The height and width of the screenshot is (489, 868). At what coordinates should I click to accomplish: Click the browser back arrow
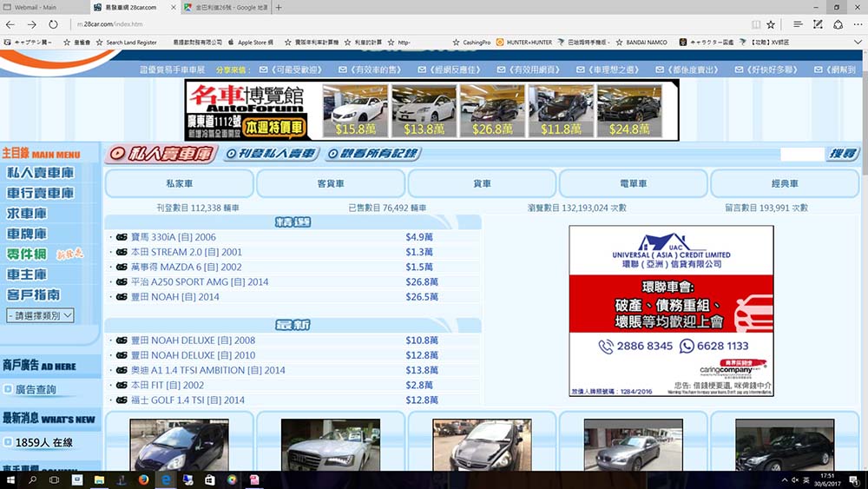pyautogui.click(x=10, y=24)
